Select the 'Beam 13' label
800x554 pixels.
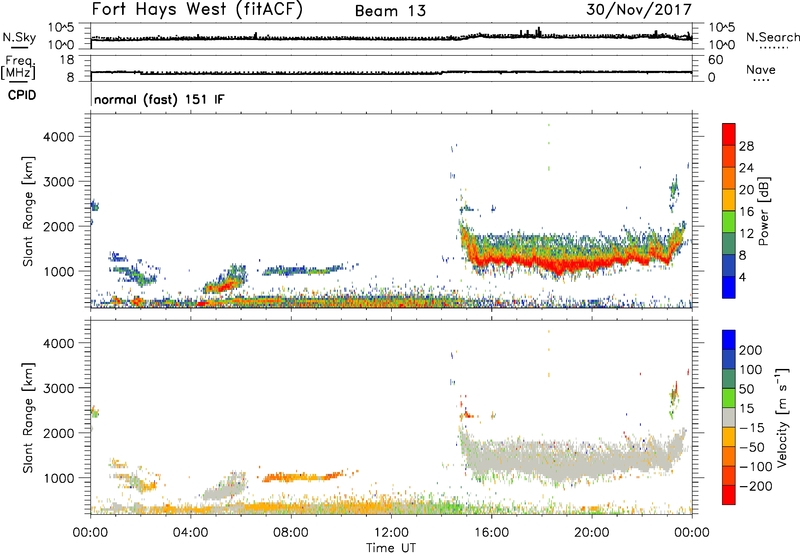pyautogui.click(x=390, y=11)
